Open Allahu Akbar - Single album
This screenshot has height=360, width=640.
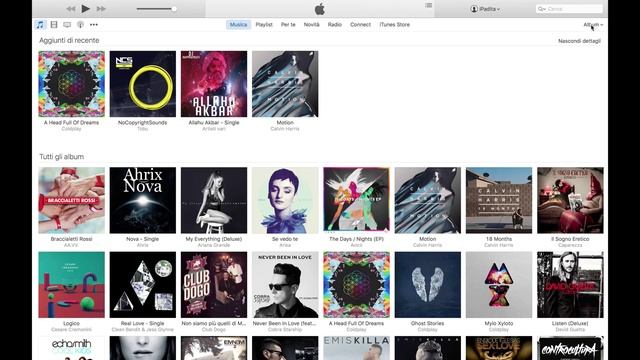(214, 84)
